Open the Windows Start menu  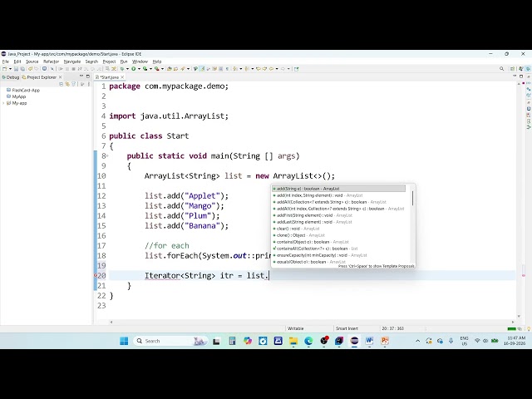(124, 341)
